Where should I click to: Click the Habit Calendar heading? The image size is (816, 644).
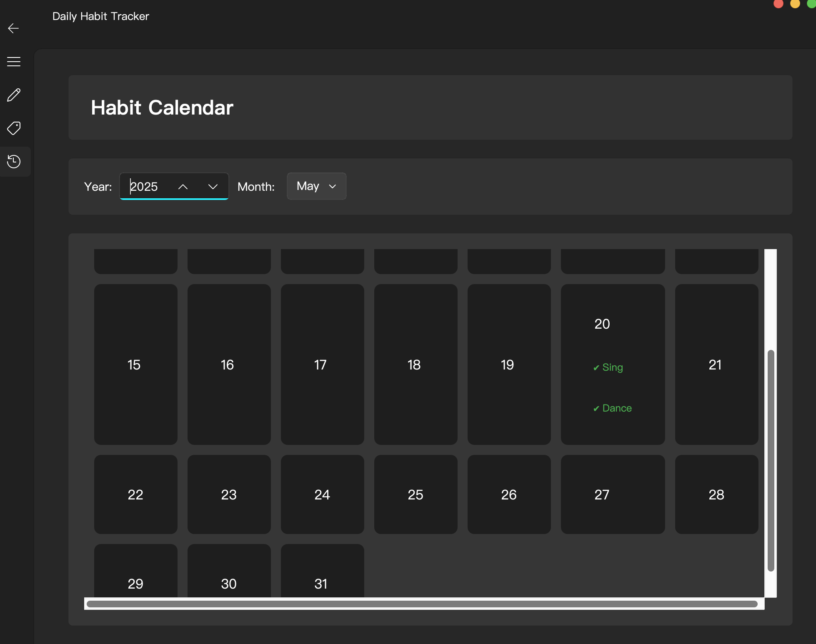pyautogui.click(x=162, y=107)
